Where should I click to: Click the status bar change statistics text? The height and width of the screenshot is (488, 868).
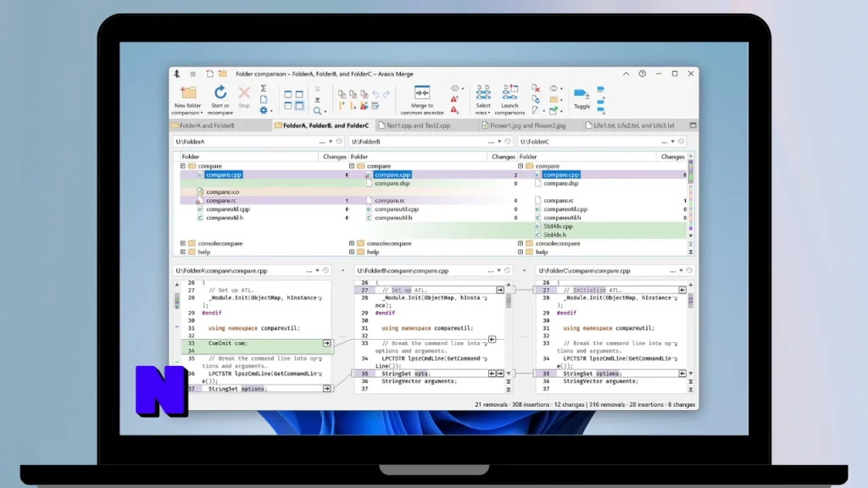[x=585, y=404]
